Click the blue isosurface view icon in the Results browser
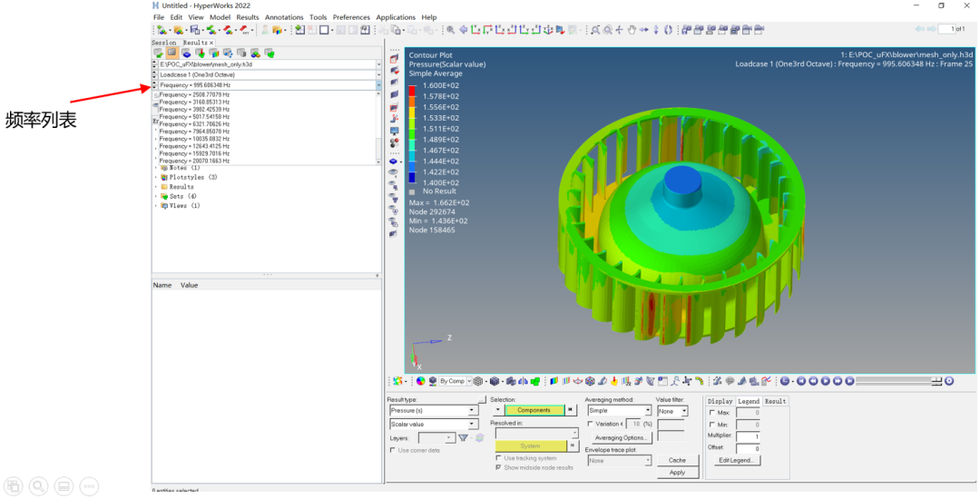The image size is (980, 499). coord(186,54)
